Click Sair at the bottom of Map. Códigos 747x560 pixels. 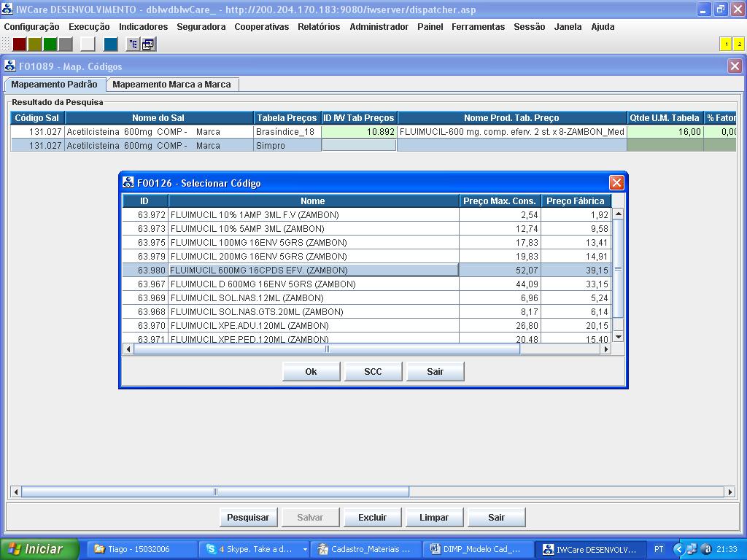tap(496, 517)
